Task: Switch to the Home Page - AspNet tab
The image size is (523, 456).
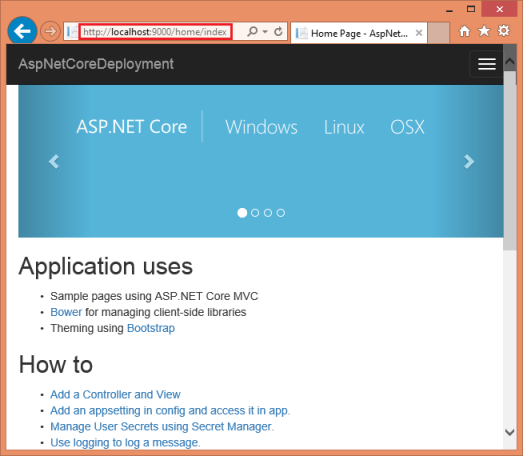Action: [359, 33]
